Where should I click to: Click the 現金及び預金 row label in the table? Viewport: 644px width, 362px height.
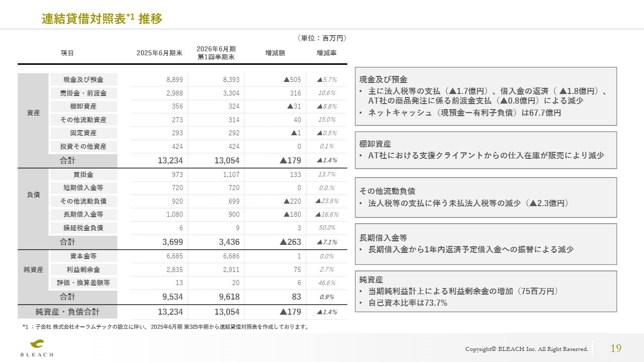(x=84, y=79)
